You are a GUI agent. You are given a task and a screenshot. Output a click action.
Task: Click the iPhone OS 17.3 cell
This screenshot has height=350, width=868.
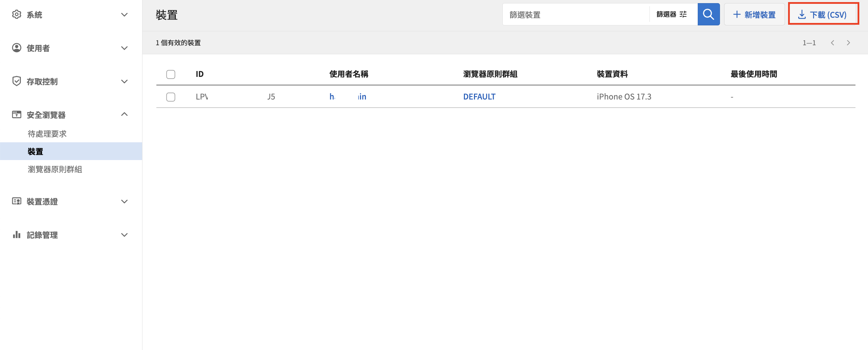click(x=624, y=97)
